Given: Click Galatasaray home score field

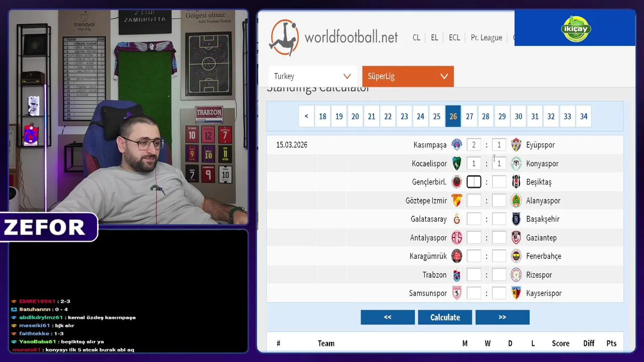Looking at the screenshot, I should click(473, 219).
